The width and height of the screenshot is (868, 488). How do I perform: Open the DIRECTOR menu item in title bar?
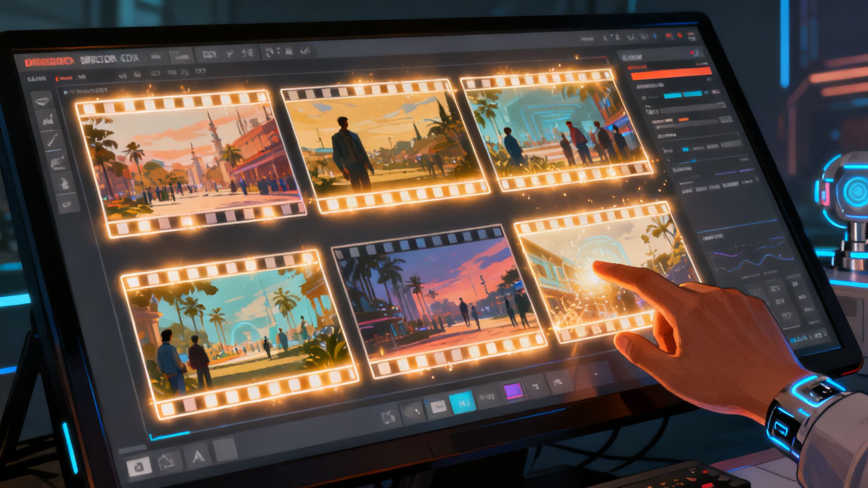tap(98, 60)
